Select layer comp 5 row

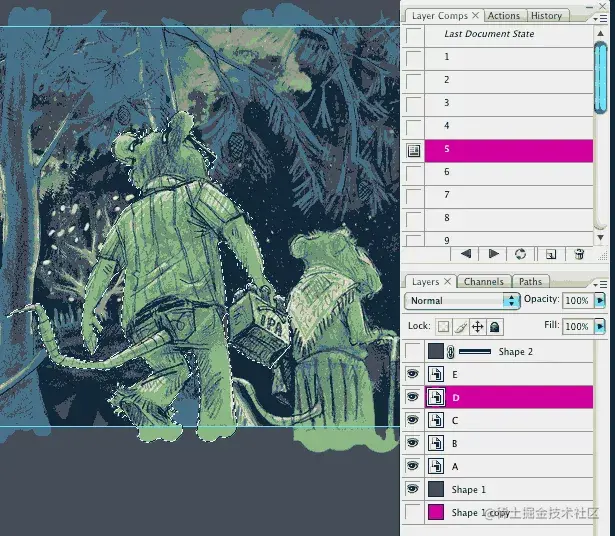(509, 151)
